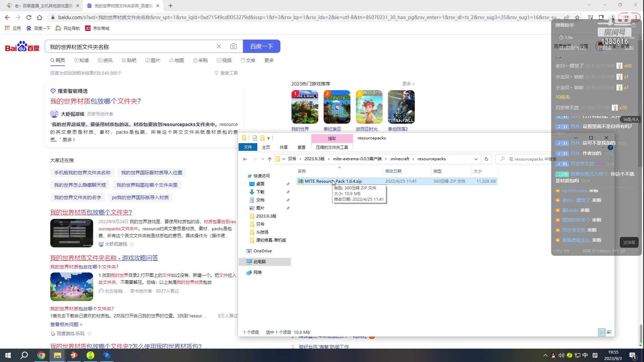Clear the Baidu search box text

(219, 46)
